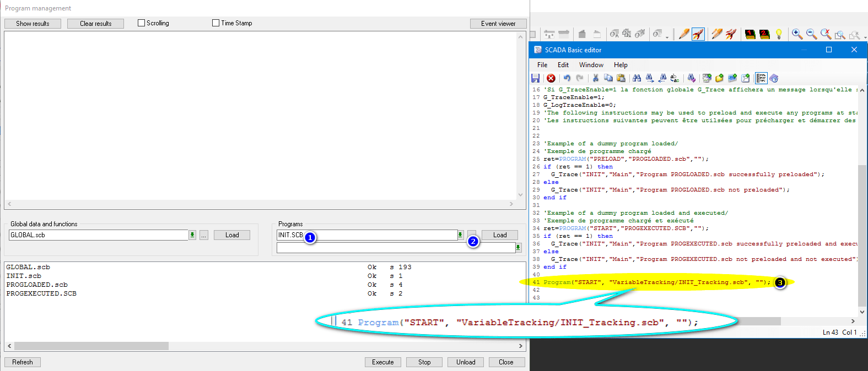Click the double rocket icon

point(731,34)
